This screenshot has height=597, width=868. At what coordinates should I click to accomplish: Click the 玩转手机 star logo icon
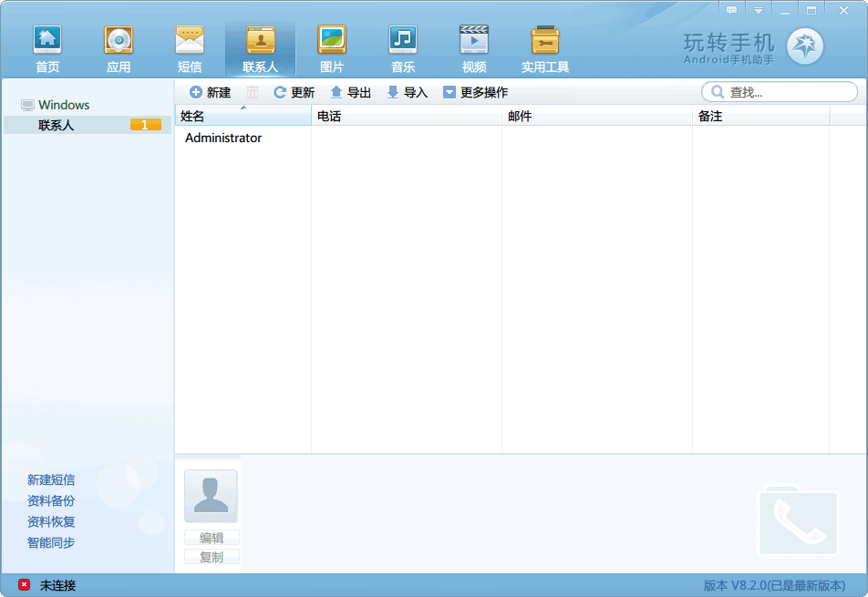pyautogui.click(x=805, y=46)
